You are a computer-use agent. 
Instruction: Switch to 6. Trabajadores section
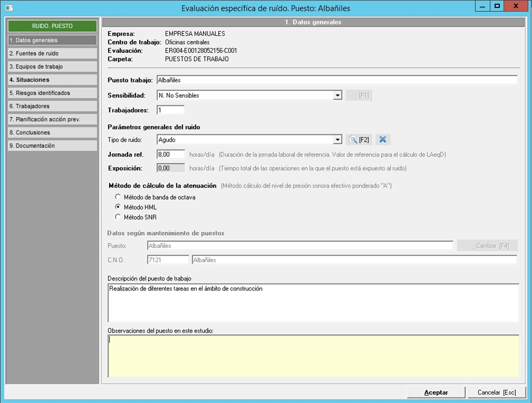tap(51, 106)
